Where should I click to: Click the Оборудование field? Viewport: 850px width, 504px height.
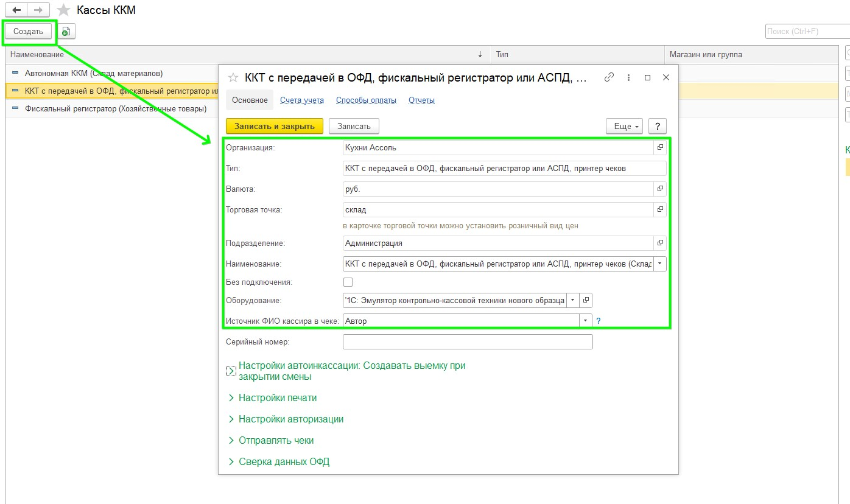454,301
